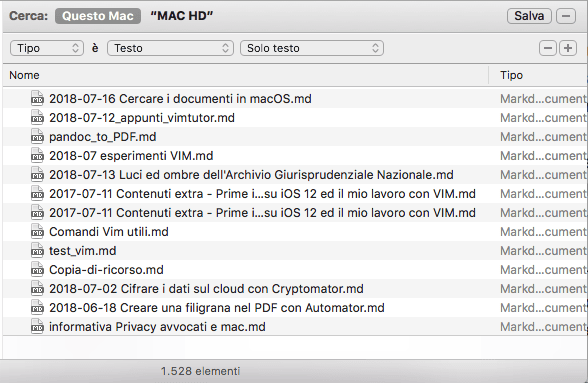The height and width of the screenshot is (383, 588).
Task: Select 2018-07-16 Cercare i documenti in macOS.md
Action: (294, 99)
